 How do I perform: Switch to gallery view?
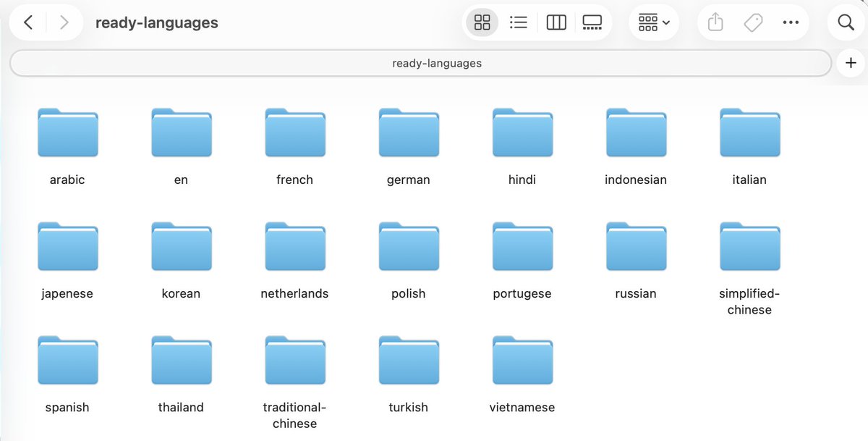592,22
